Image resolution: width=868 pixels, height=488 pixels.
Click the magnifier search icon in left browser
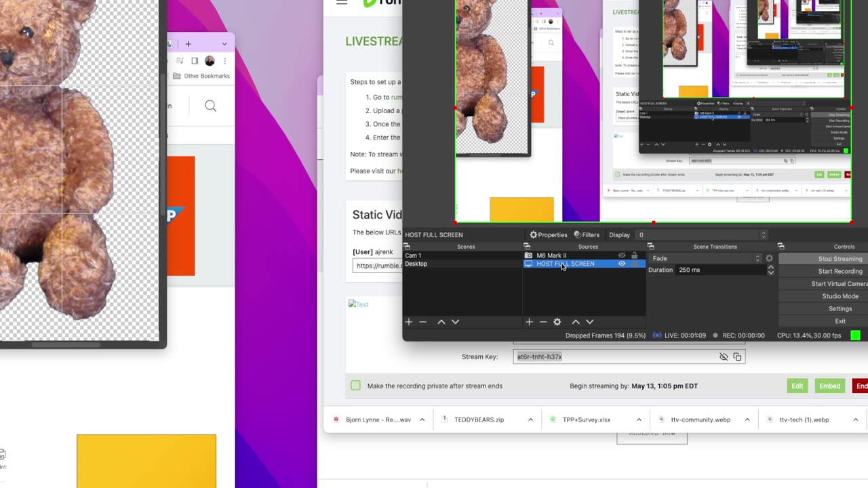pos(210,106)
